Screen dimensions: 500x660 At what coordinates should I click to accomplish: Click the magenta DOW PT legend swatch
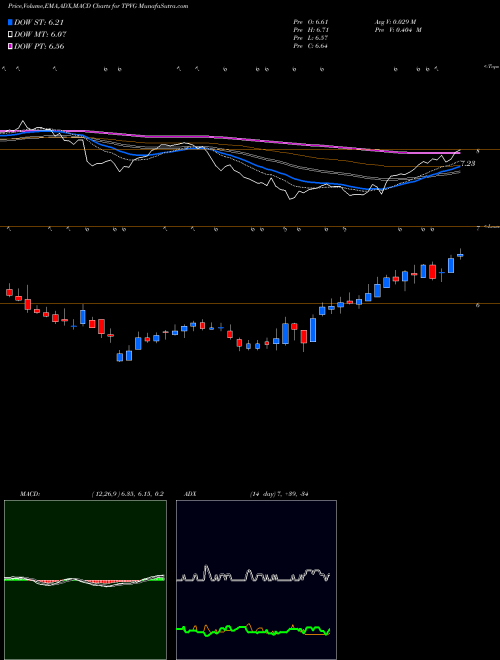[x=11, y=46]
